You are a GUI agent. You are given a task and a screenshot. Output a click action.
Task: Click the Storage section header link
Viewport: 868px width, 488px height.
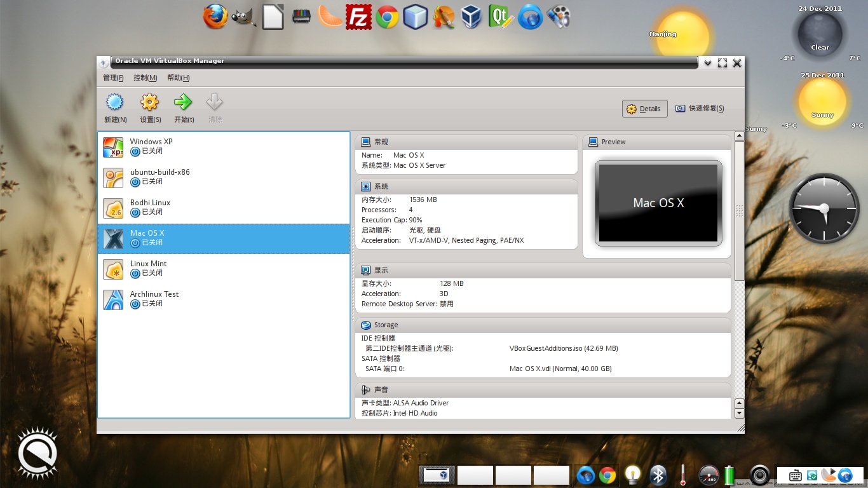click(x=386, y=325)
